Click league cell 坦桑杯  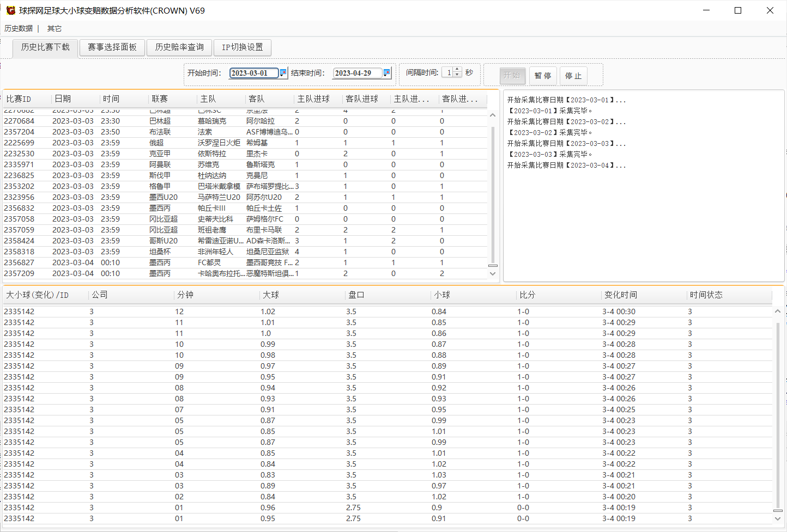coord(160,252)
